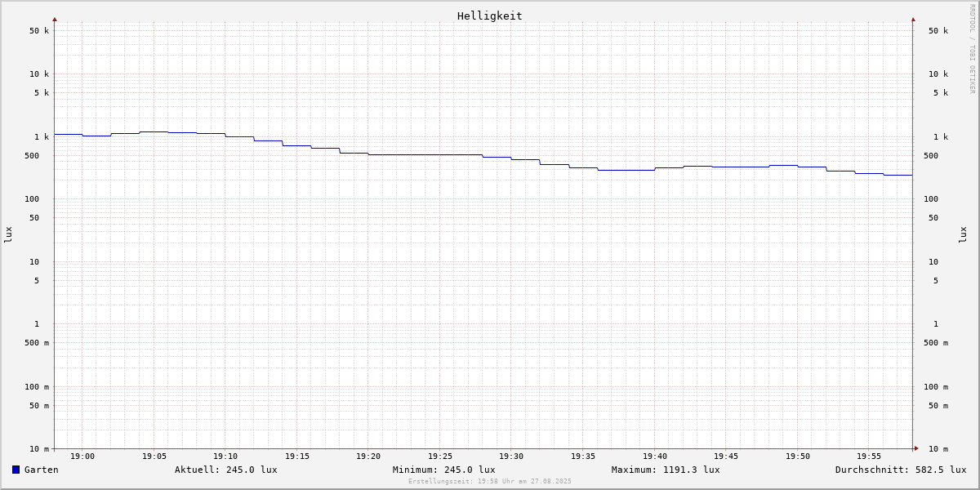Click the 19:15 time axis label

(x=297, y=457)
